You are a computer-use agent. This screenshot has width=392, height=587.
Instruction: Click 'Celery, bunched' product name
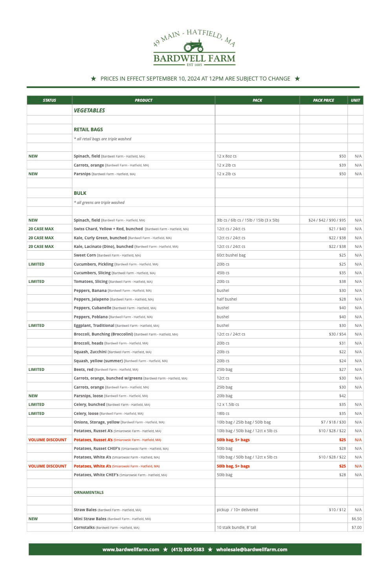point(90,404)
